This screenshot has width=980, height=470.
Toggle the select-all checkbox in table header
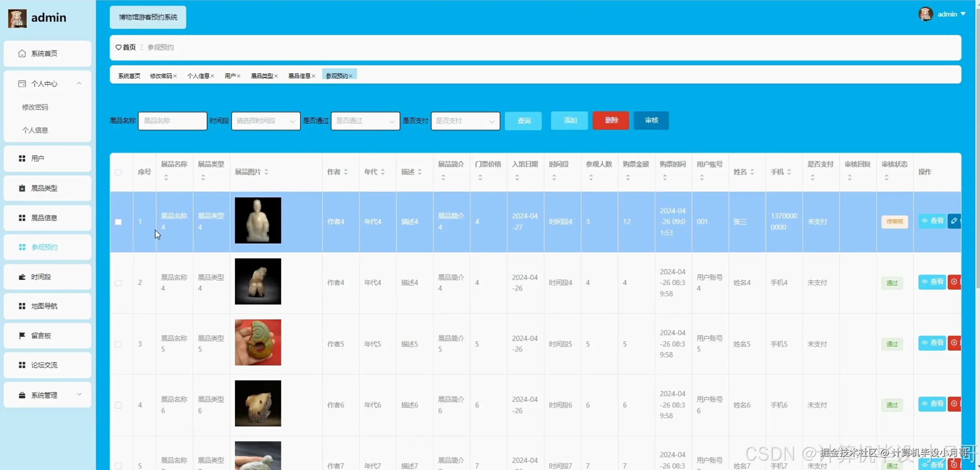click(x=118, y=172)
